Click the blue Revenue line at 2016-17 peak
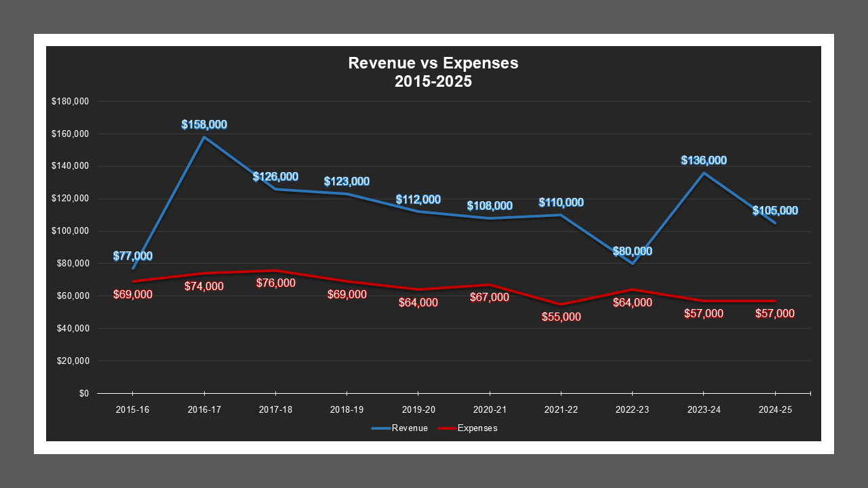The image size is (868, 488). pos(203,136)
